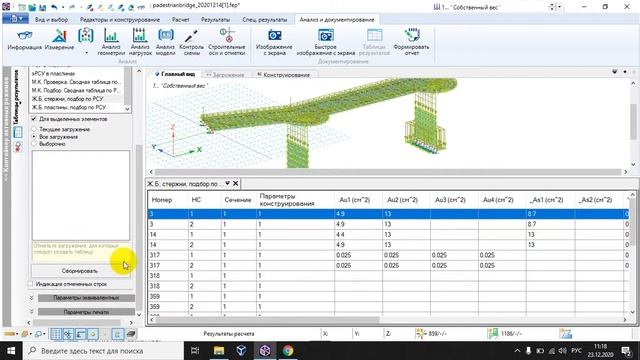This screenshot has width=640, height=360.
Task: Click the grid display icon in bottom toolbar
Action: (56, 334)
